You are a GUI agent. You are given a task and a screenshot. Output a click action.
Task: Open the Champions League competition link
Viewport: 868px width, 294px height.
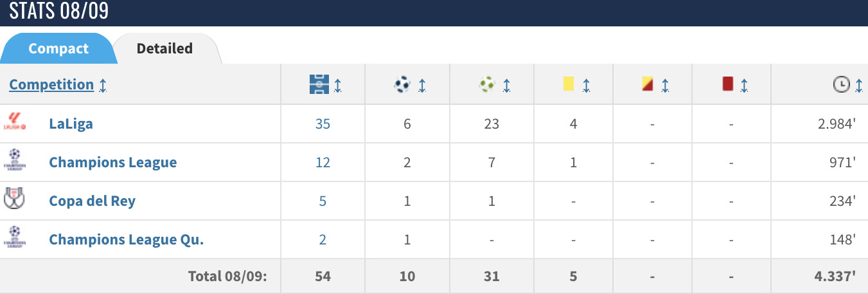click(112, 162)
